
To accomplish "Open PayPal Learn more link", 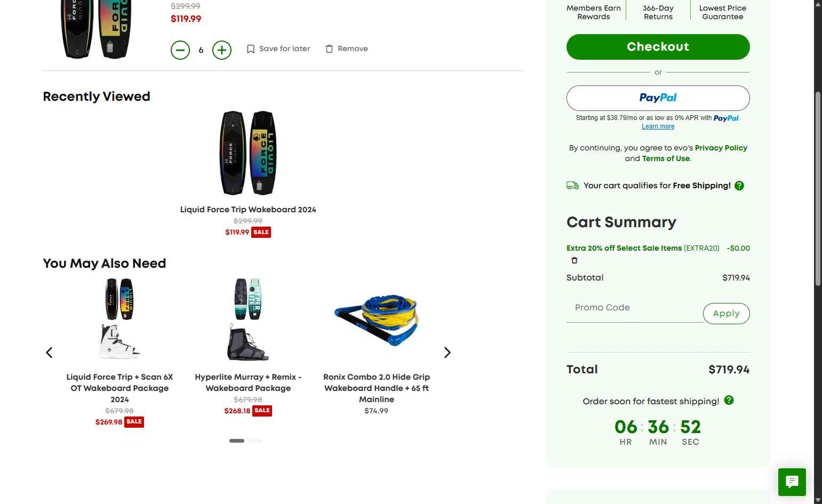I will 658,126.
